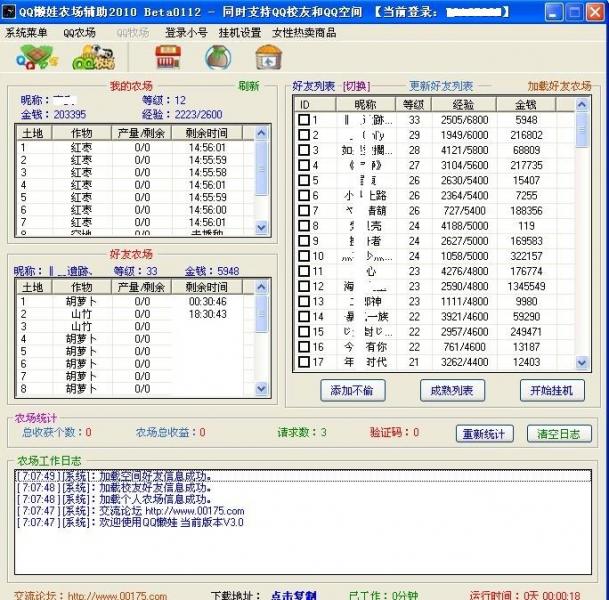The width and height of the screenshot is (609, 600).
Task: Click the 重新统计 button
Action: (x=485, y=434)
